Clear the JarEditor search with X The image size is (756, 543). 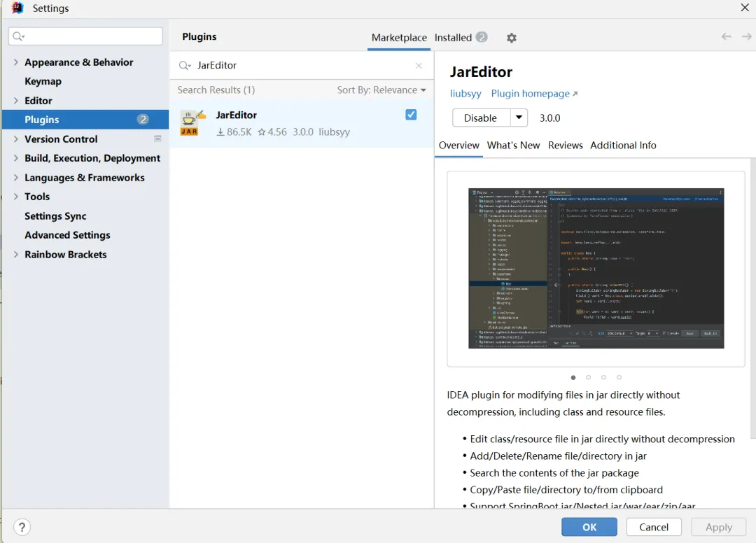(x=419, y=66)
